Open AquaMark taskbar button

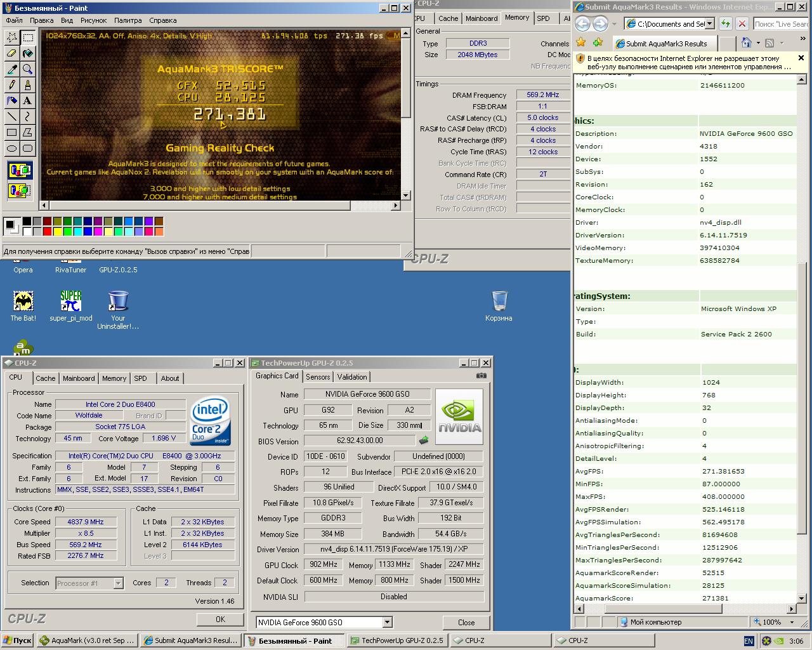pyautogui.click(x=87, y=640)
